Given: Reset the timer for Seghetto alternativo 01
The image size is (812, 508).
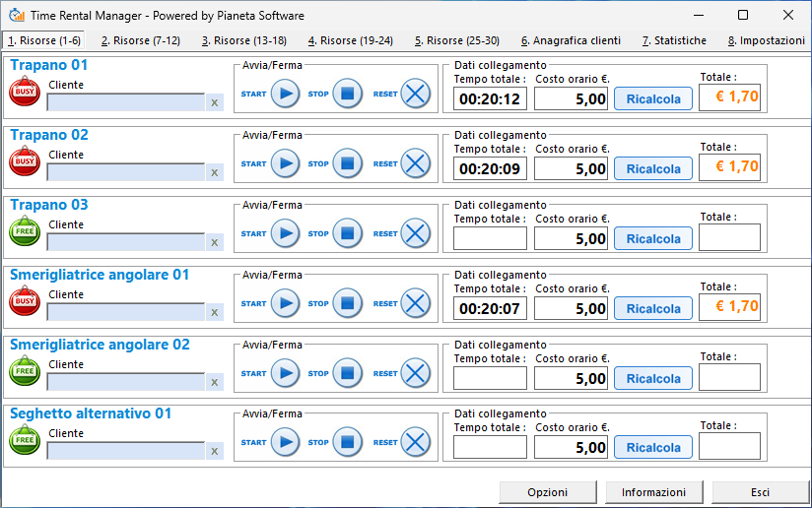Looking at the screenshot, I should click(416, 443).
